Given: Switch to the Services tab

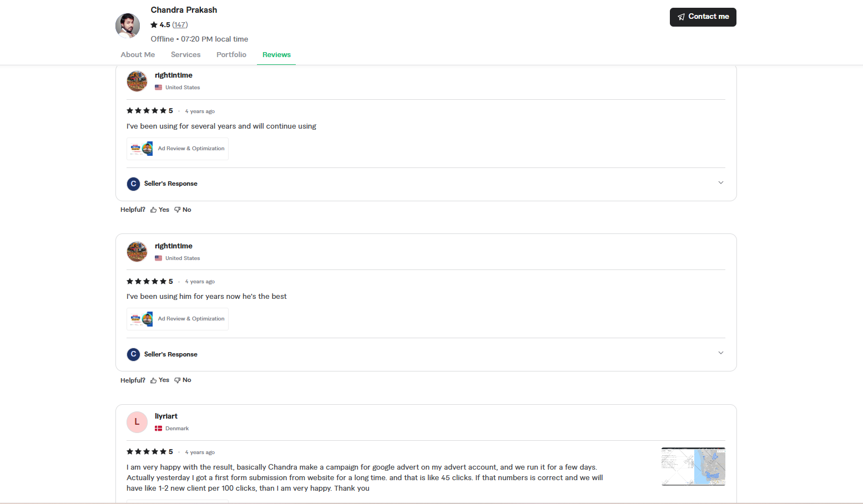Looking at the screenshot, I should coord(185,55).
